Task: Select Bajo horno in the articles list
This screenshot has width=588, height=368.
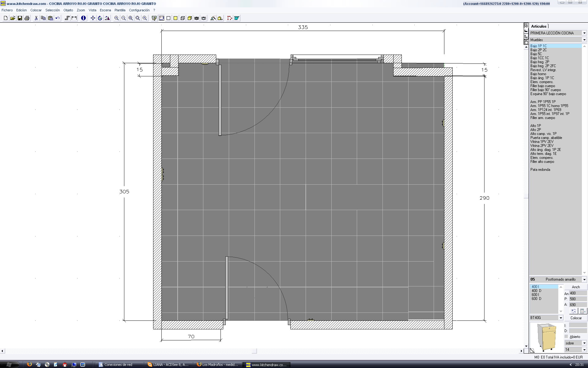Action: 538,74
